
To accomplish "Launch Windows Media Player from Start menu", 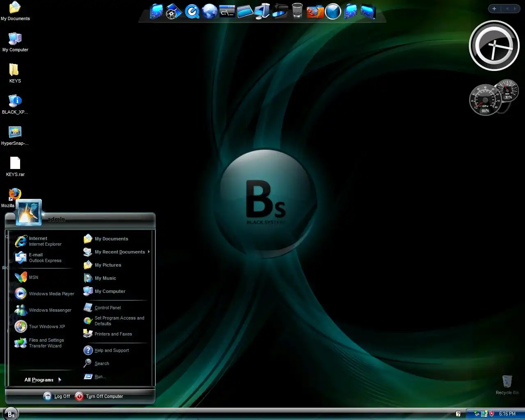I will click(x=44, y=294).
